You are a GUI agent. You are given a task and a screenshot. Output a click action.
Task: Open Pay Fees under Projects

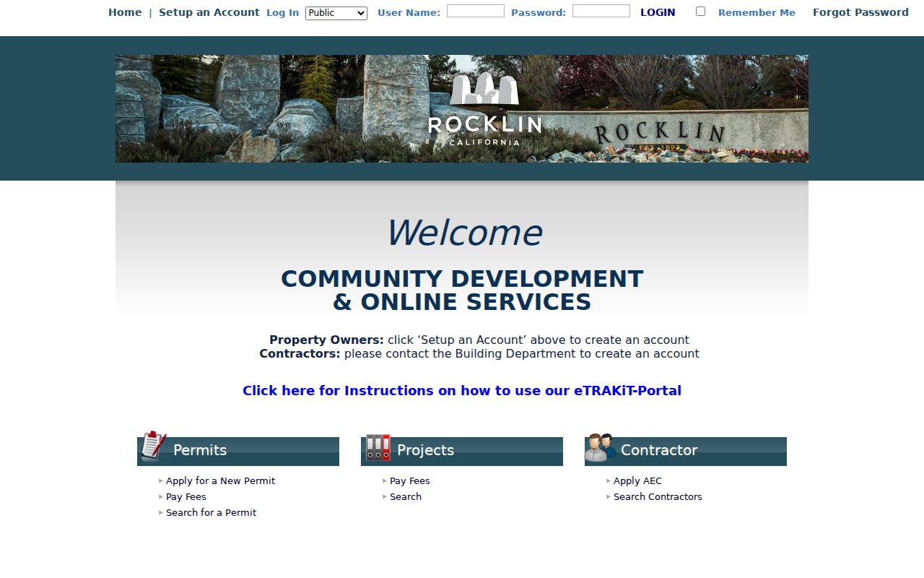click(x=410, y=481)
